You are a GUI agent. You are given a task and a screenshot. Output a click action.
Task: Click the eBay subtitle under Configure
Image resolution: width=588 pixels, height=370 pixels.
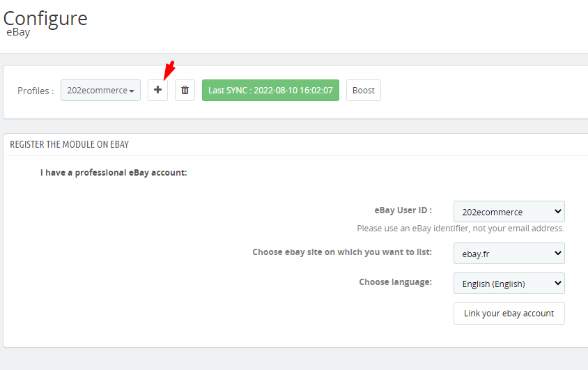[18, 33]
